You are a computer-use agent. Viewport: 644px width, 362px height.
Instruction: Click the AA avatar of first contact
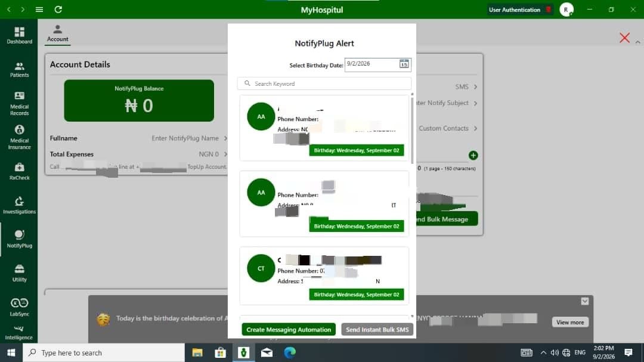(x=261, y=117)
